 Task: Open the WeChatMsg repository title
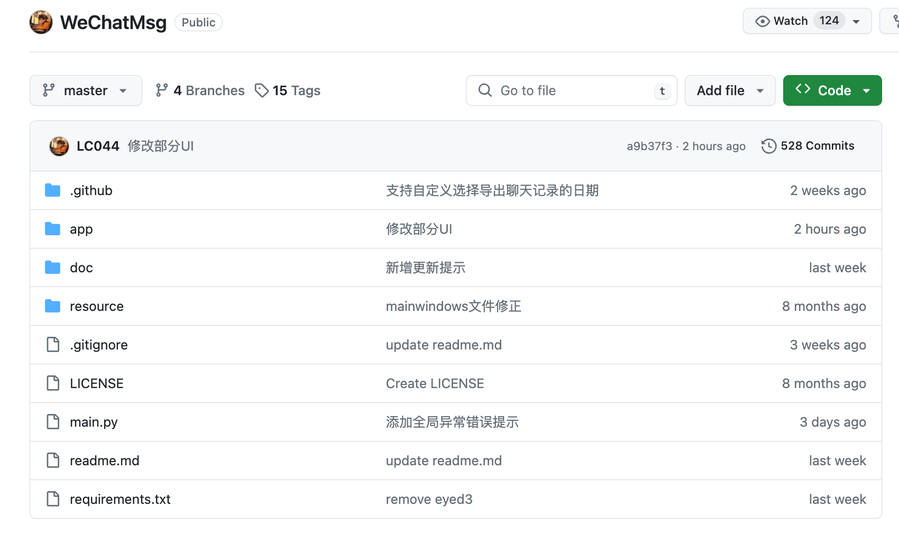click(x=114, y=22)
